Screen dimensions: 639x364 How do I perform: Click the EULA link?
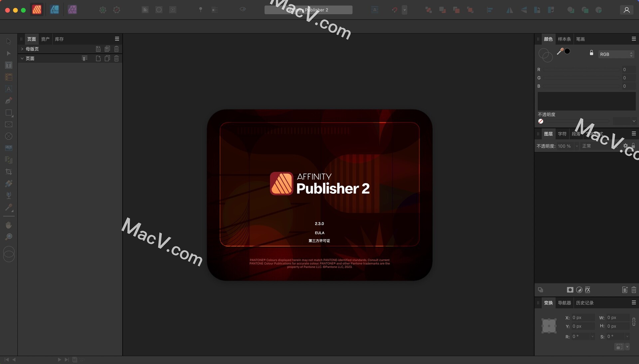(x=319, y=232)
